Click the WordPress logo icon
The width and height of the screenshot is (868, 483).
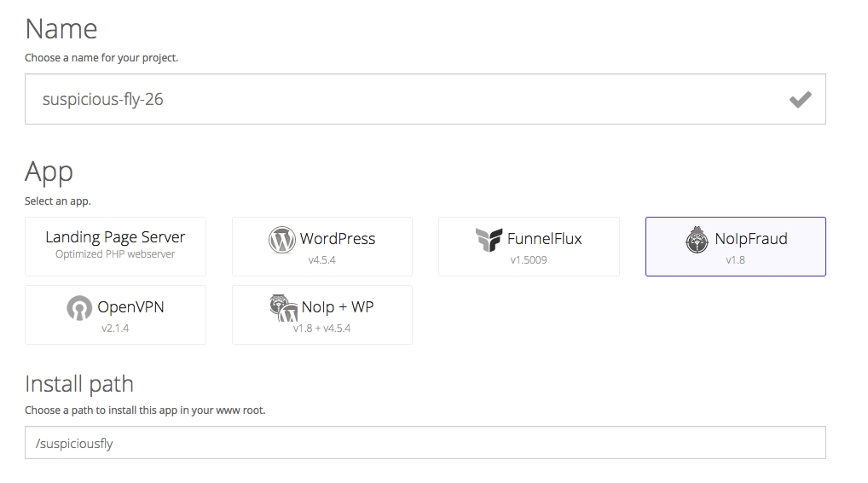[281, 240]
